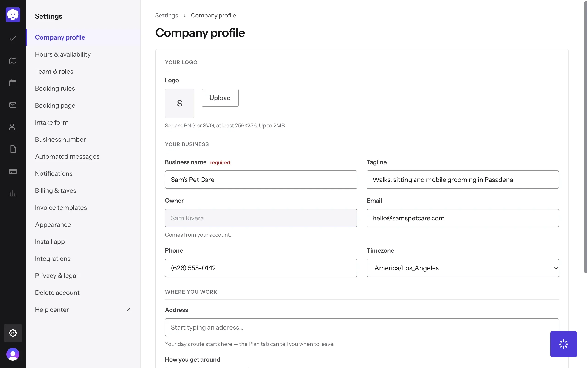
Task: Open Billing & taxes settings
Action: (83, 191)
